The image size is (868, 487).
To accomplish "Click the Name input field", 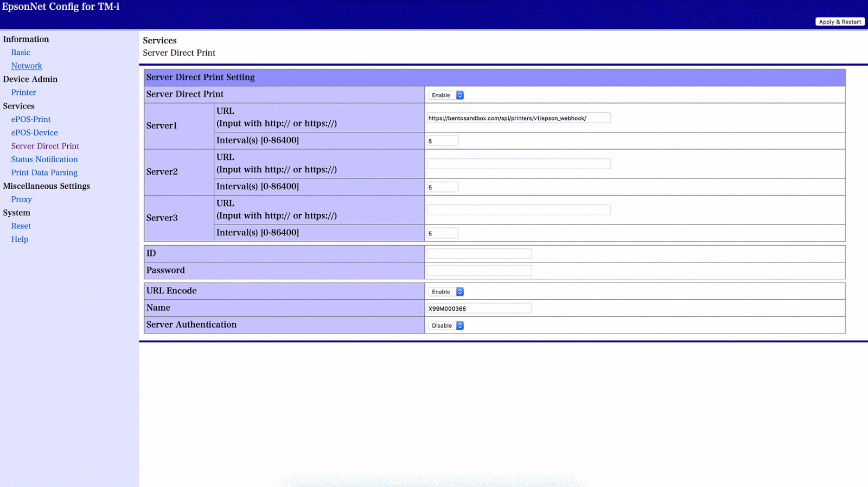I will point(479,309).
